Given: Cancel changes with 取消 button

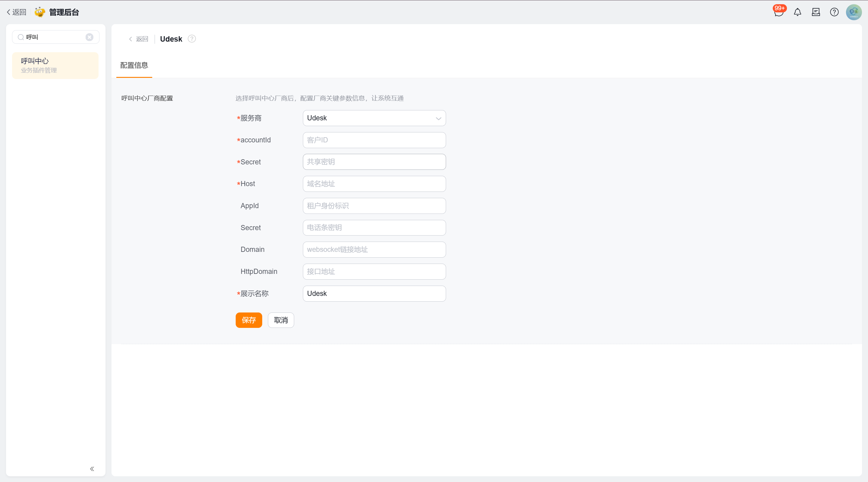Looking at the screenshot, I should pyautogui.click(x=281, y=320).
